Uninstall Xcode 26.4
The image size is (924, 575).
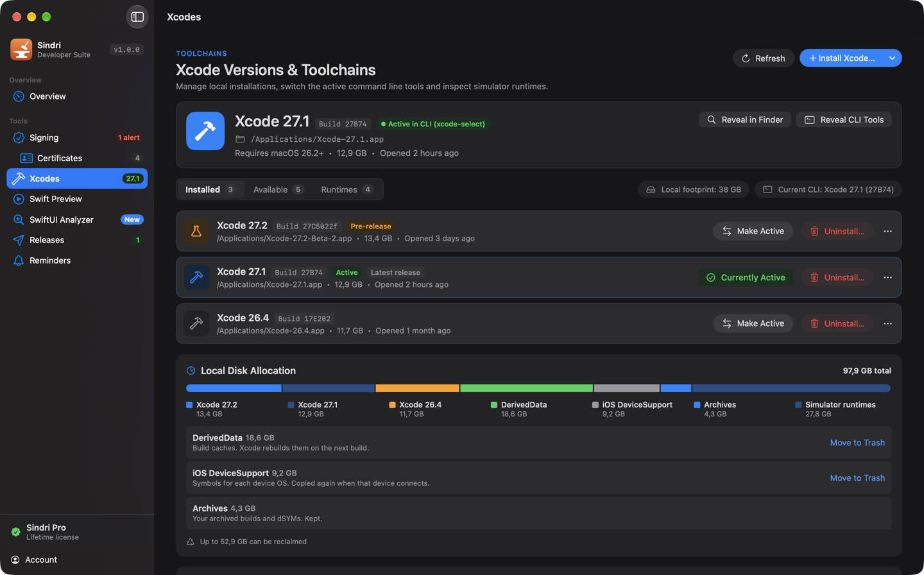837,323
